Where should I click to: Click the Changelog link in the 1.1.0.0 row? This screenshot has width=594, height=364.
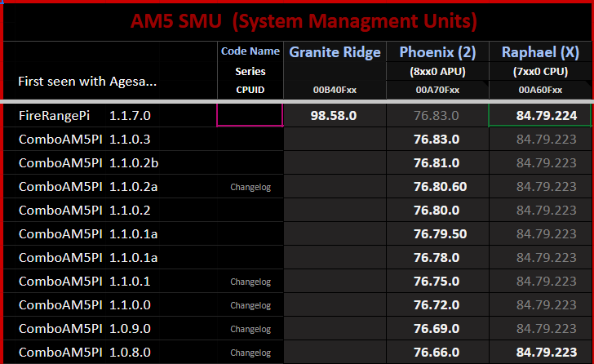pos(250,305)
